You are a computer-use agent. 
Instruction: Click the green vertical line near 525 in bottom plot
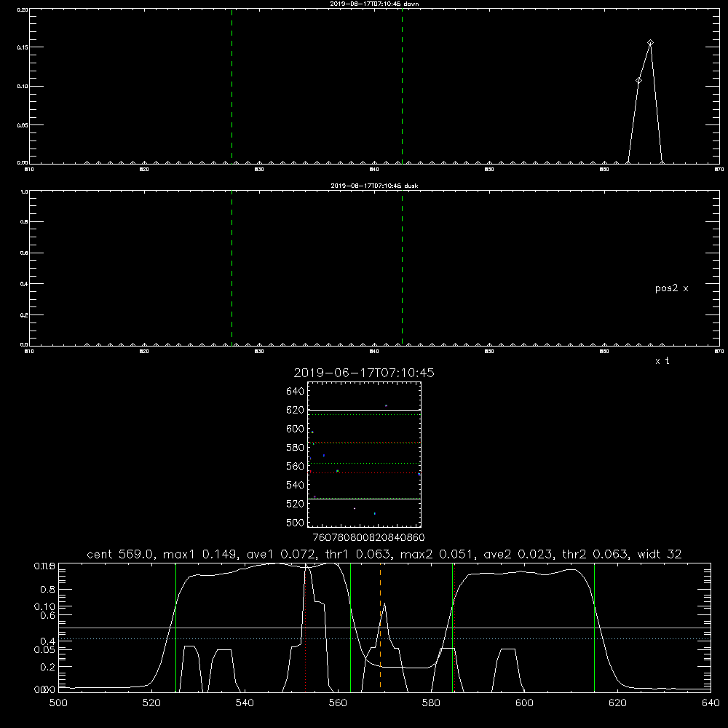pyautogui.click(x=176, y=627)
